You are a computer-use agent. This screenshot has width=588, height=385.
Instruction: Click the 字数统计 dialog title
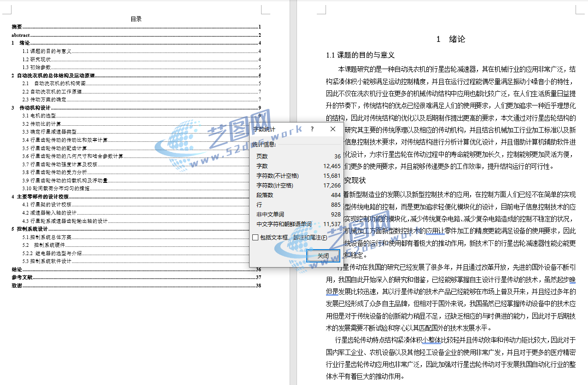click(264, 129)
